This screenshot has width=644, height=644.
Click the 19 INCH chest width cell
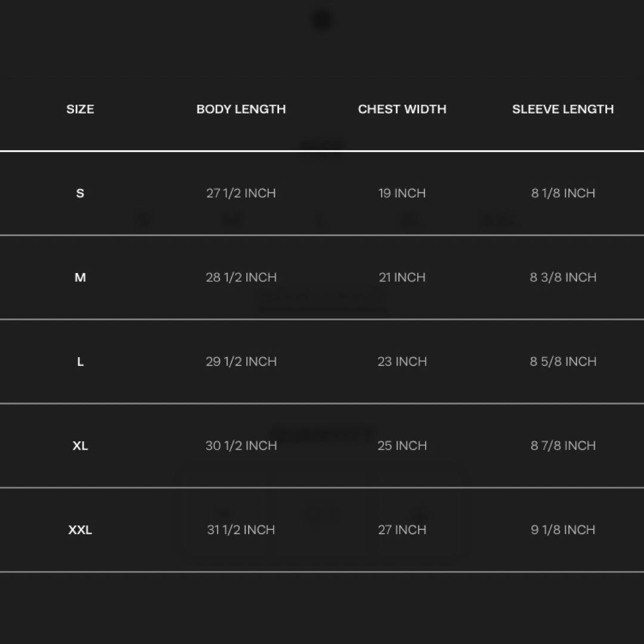click(402, 193)
